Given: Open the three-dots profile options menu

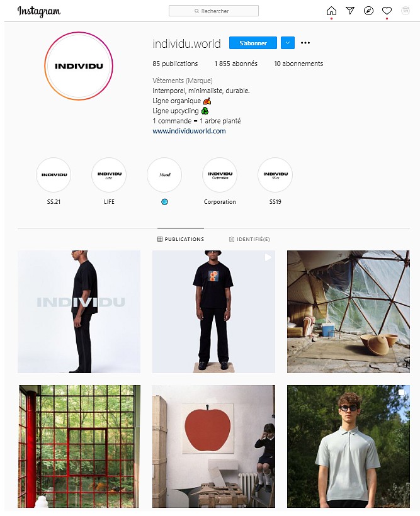Looking at the screenshot, I should coord(305,43).
